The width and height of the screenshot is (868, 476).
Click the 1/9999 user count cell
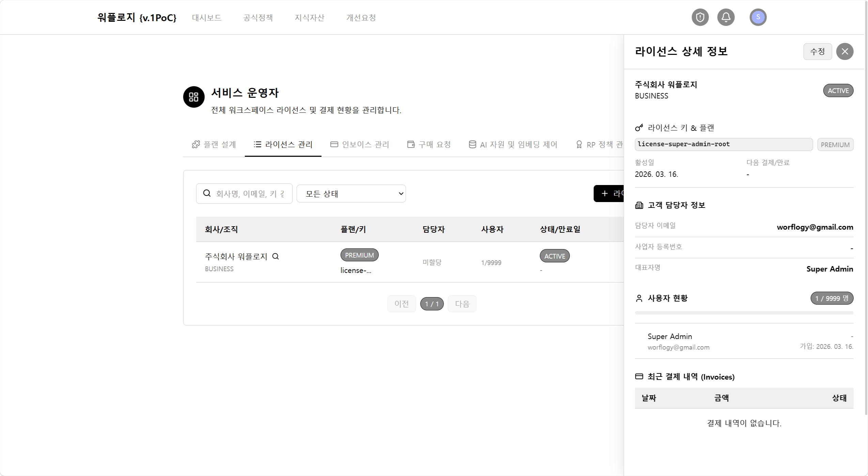click(x=491, y=263)
